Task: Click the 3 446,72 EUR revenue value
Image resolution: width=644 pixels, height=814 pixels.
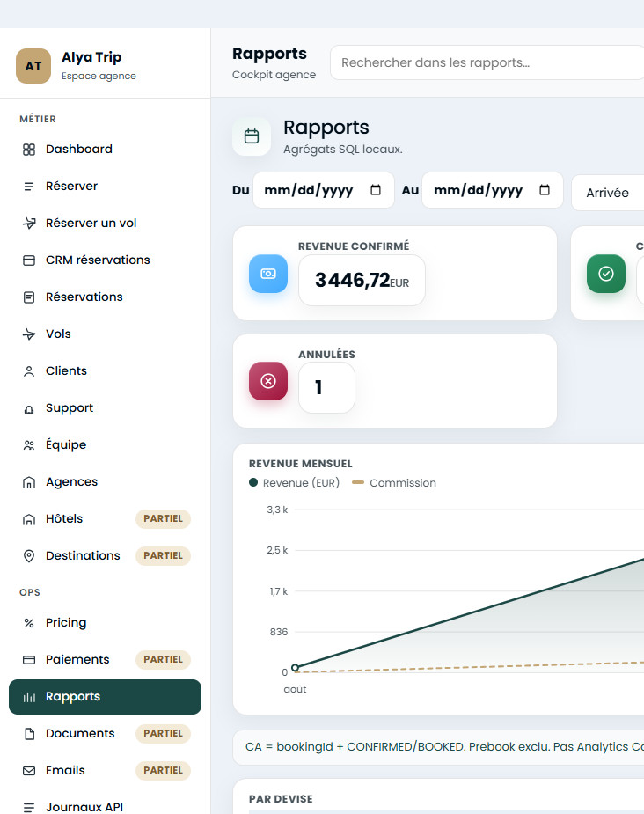Action: [x=362, y=281]
